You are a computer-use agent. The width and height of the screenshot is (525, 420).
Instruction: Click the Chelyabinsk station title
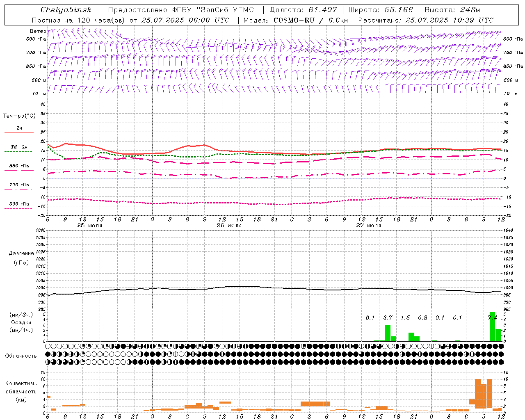click(66, 10)
